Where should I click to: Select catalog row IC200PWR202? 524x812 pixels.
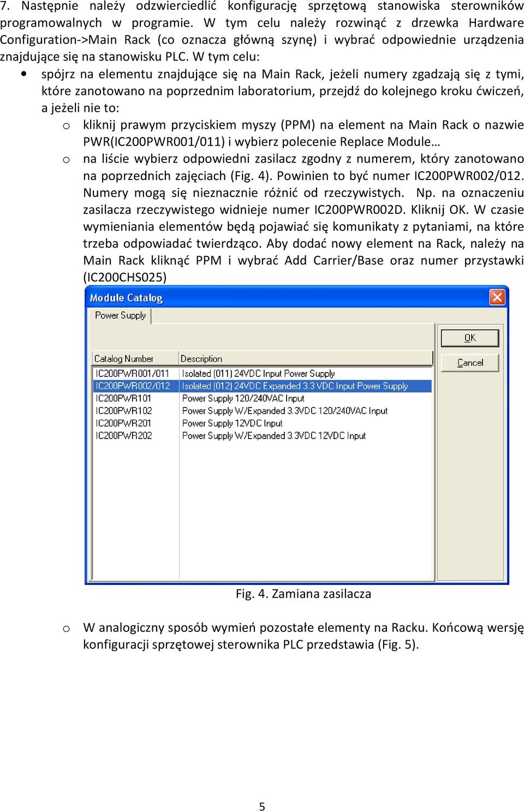[262, 436]
